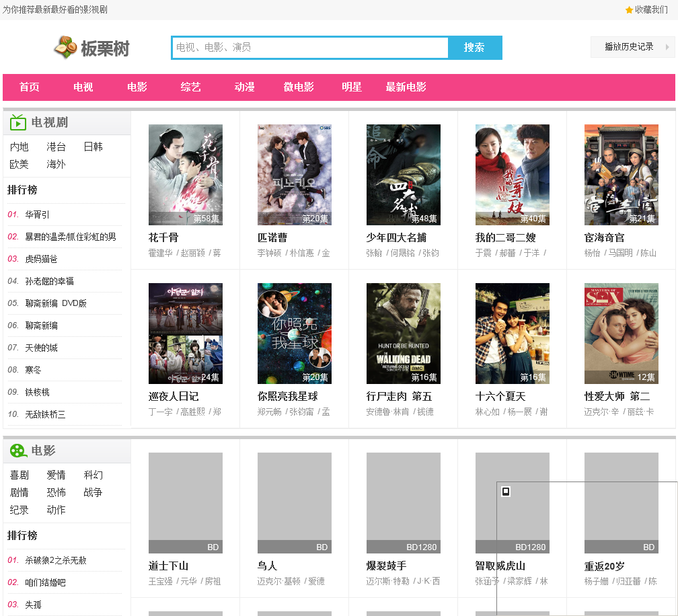The width and height of the screenshot is (678, 616).
Task: Open the 巡夜人日记 poster thumbnail
Action: pyautogui.click(x=186, y=334)
